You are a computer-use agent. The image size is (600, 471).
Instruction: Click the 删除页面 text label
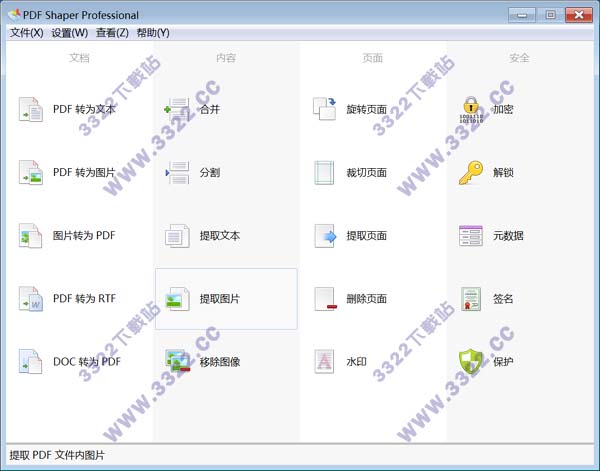tap(367, 298)
